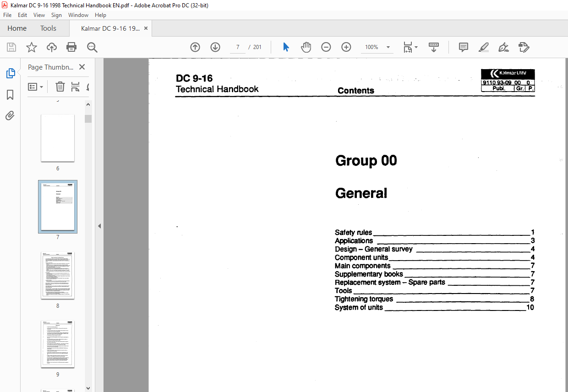Click the 'Tools' contents entry
The width and height of the screenshot is (568, 392).
coord(344,290)
